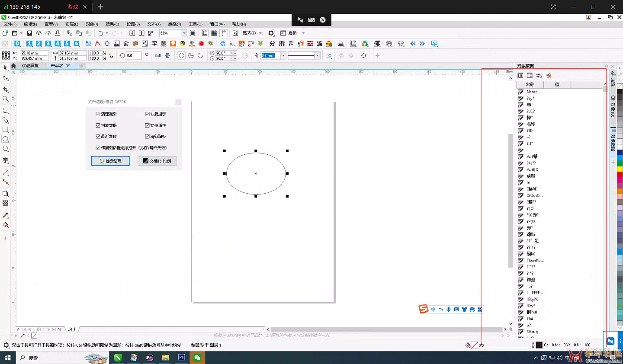This screenshot has width=623, height=364.
Task: Click the Save disk icon
Action: click(29, 33)
